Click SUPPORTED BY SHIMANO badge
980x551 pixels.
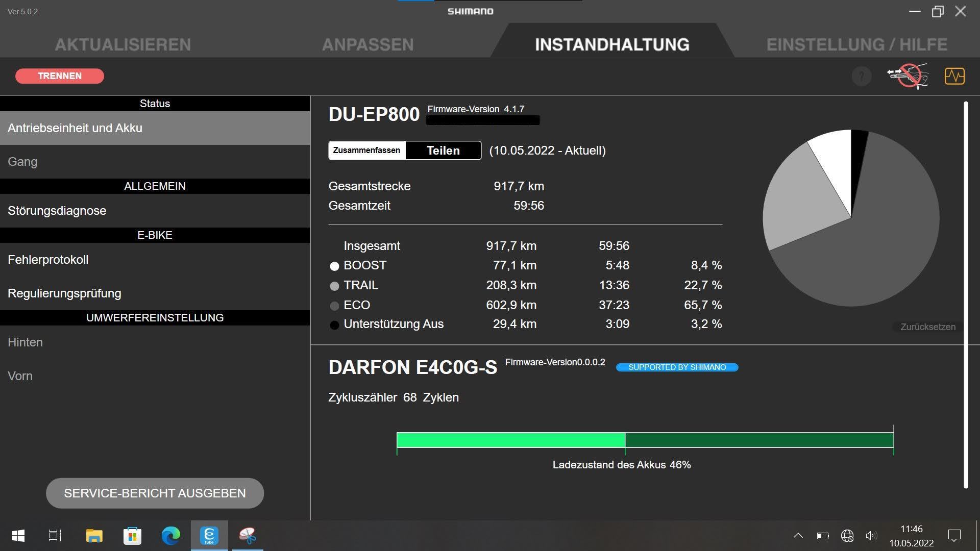(x=677, y=367)
